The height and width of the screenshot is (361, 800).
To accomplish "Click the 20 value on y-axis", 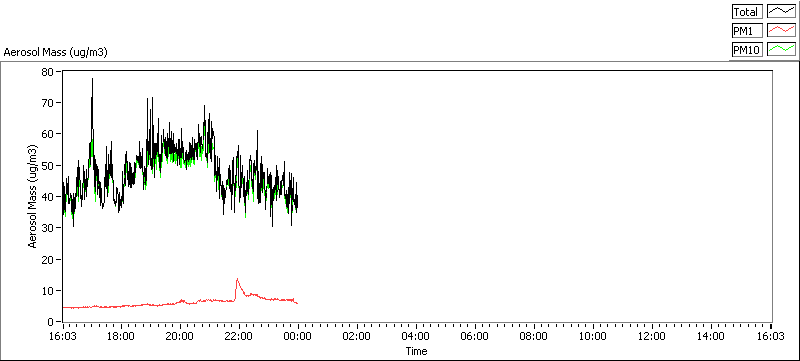I will (x=47, y=259).
